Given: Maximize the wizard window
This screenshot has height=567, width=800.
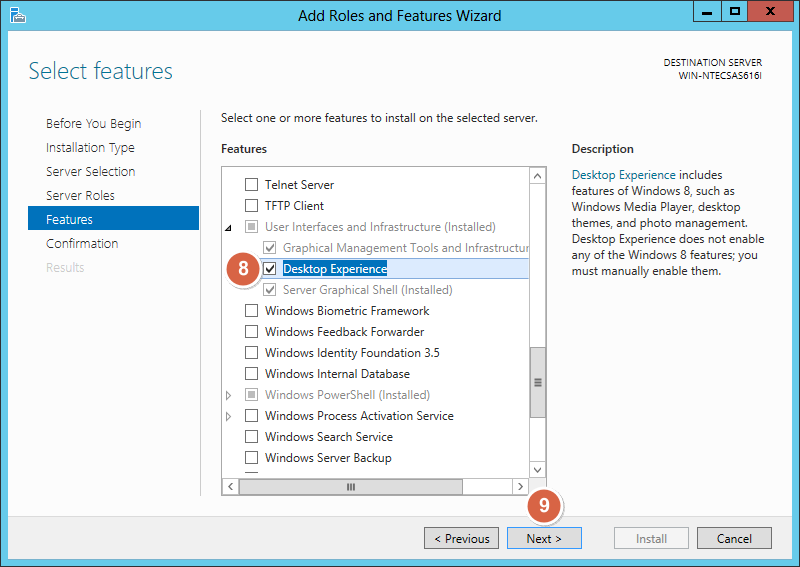Looking at the screenshot, I should point(735,12).
